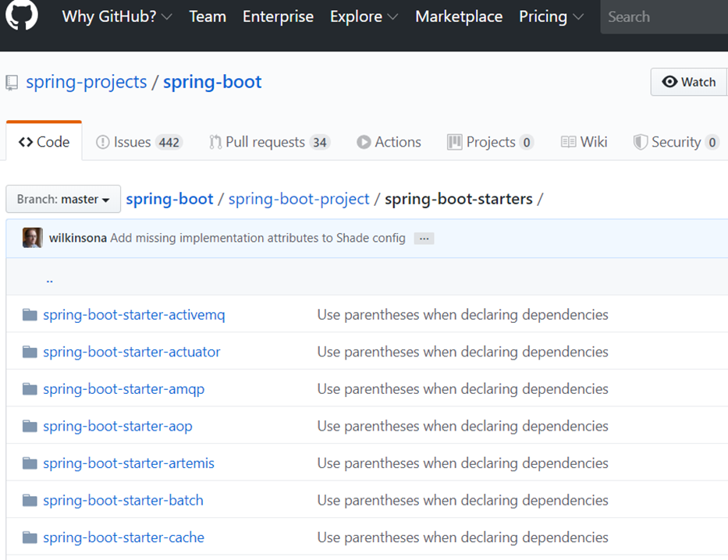
Task: Click the GitHub Octocat logo
Action: (x=21, y=15)
